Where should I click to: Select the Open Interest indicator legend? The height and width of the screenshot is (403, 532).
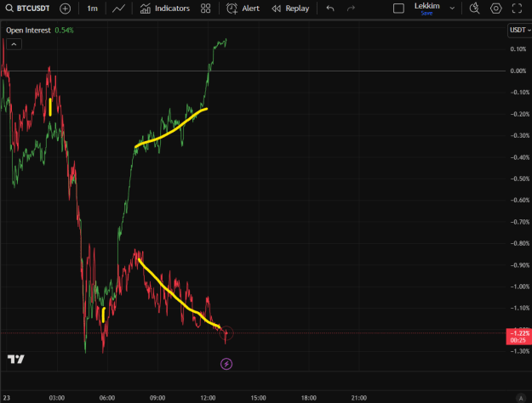click(28, 30)
